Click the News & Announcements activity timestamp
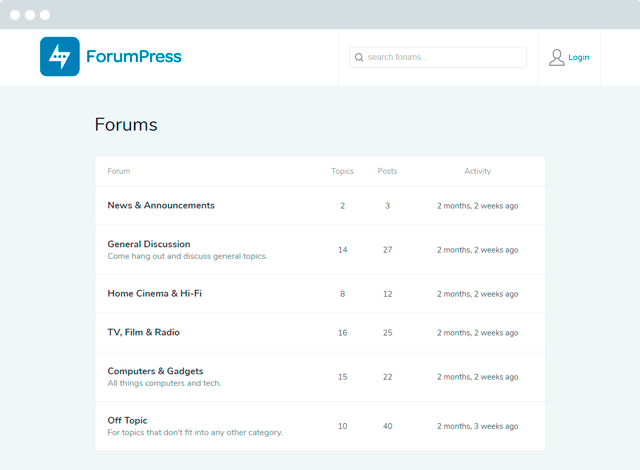The image size is (640, 470). [477, 206]
